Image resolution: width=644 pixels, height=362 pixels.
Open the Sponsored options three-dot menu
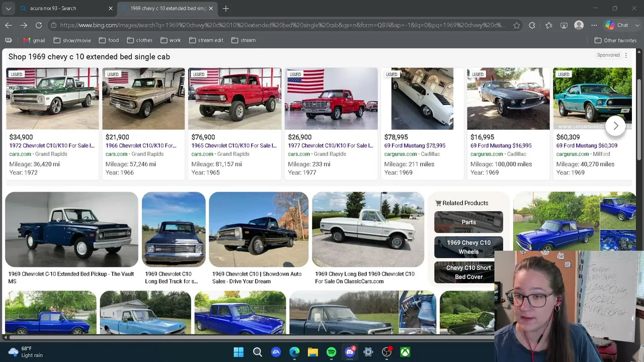point(626,55)
